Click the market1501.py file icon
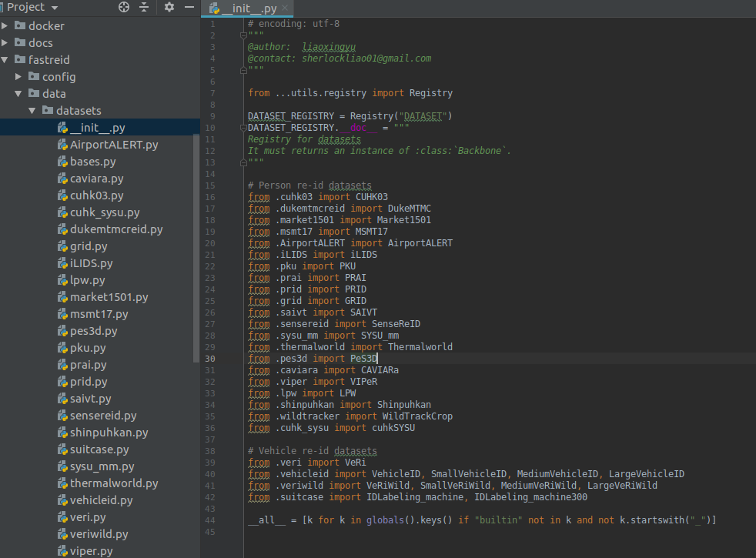 coord(62,297)
